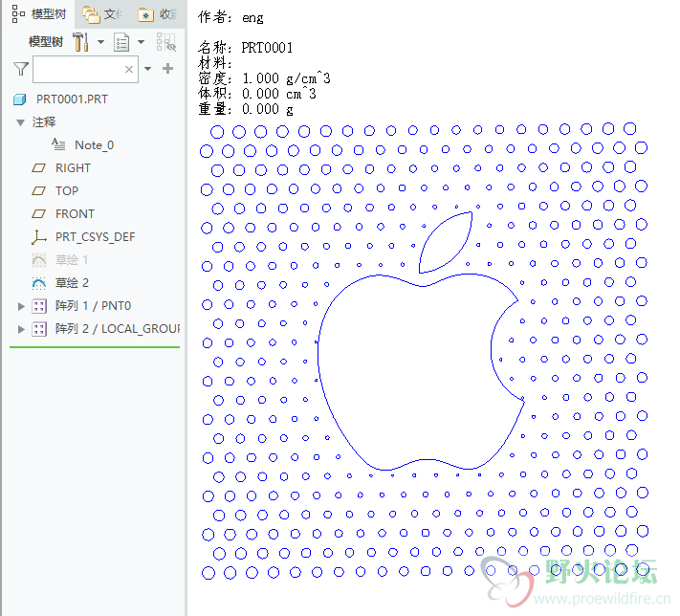Viewport: 680px width, 616px height.
Task: Toggle the hidden items visibility icon
Action: click(166, 42)
